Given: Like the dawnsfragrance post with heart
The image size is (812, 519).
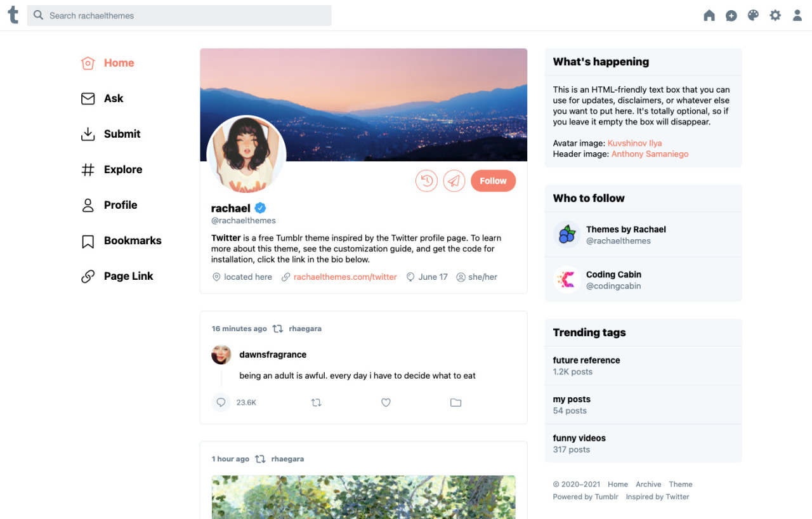Looking at the screenshot, I should (386, 402).
